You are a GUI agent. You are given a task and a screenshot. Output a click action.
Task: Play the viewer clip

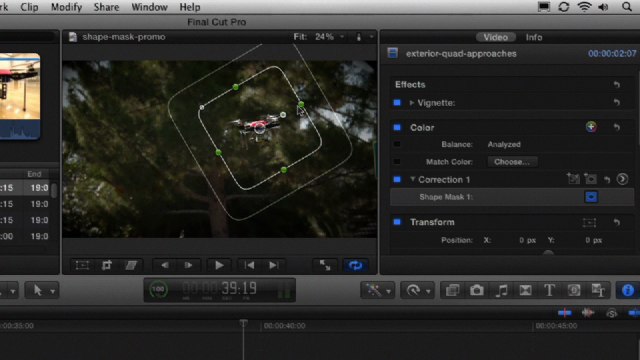(219, 265)
